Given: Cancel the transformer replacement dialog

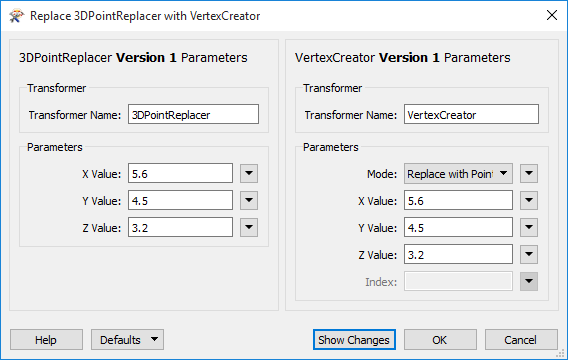Looking at the screenshot, I should (521, 340).
